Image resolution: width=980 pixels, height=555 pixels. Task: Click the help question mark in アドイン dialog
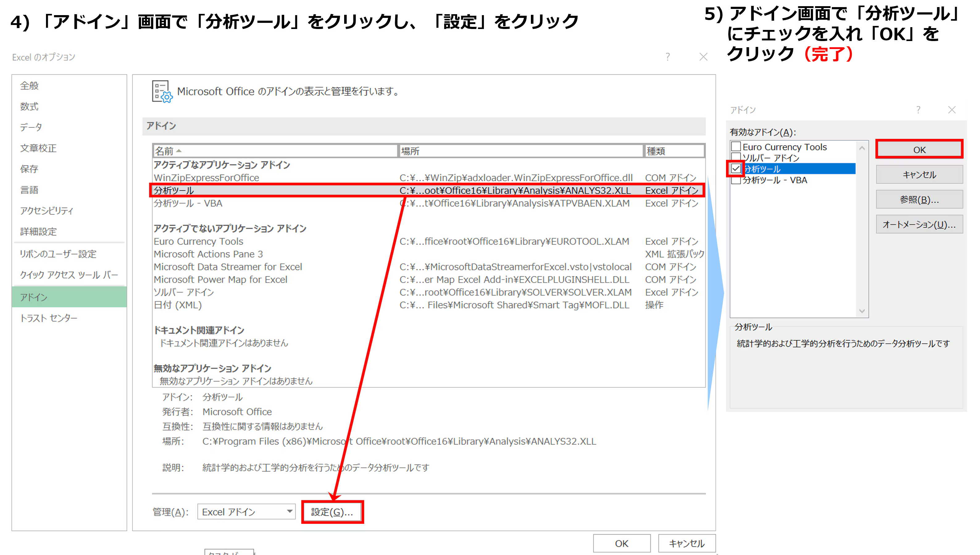coord(918,110)
